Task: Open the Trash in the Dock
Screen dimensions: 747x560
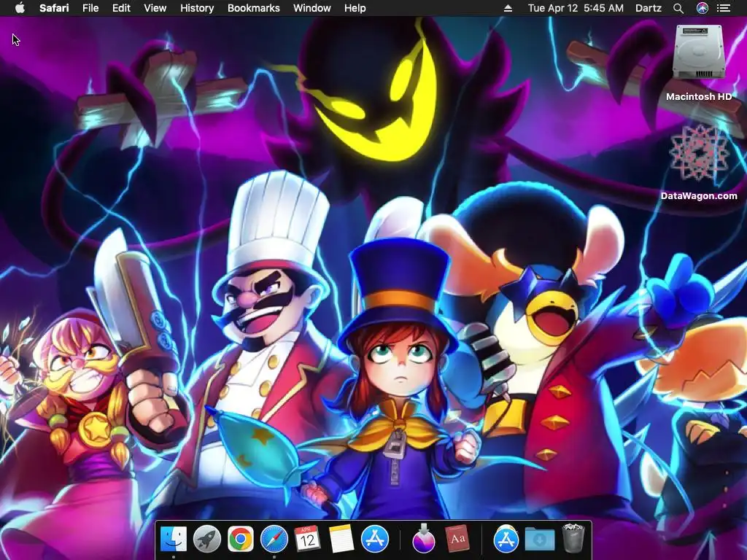Action: pos(573,539)
